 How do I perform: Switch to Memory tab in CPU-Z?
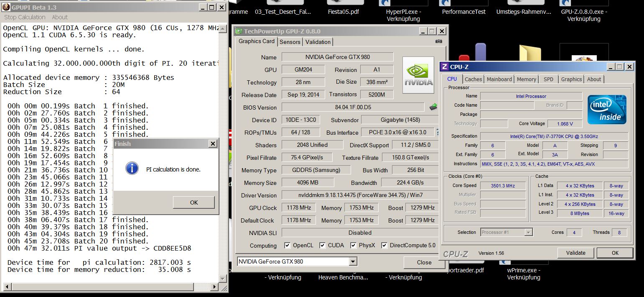point(527,79)
